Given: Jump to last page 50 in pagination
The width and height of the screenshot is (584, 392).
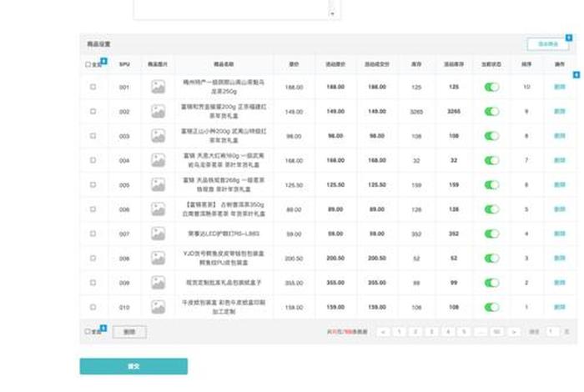Looking at the screenshot, I should click(497, 332).
